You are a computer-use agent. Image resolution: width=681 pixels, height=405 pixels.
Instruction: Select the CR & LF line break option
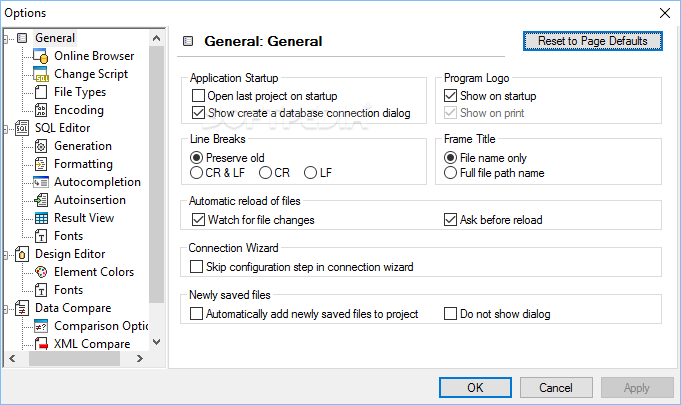tap(196, 173)
